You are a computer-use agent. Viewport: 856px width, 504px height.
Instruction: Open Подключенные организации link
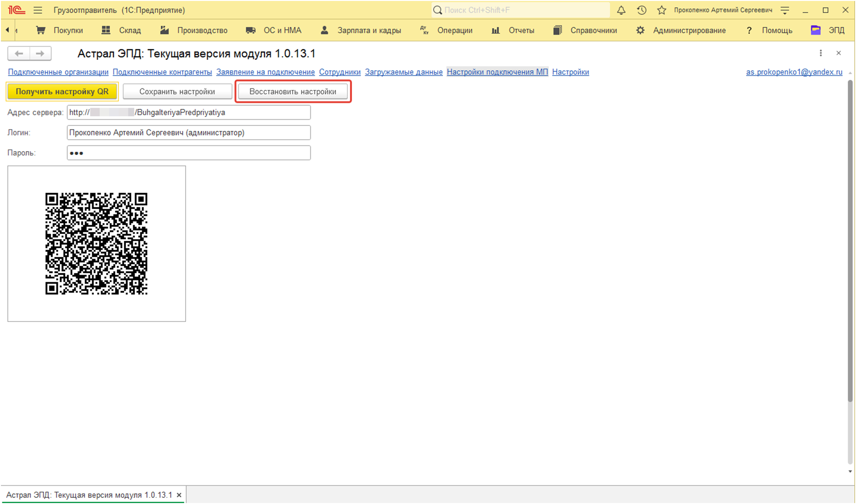click(x=58, y=72)
